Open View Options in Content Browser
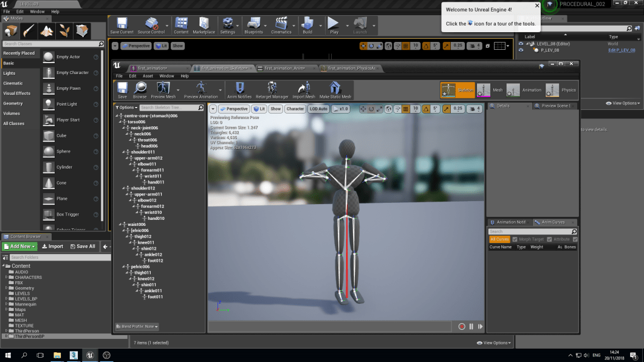Screen dimensions: 644x362 494,343
